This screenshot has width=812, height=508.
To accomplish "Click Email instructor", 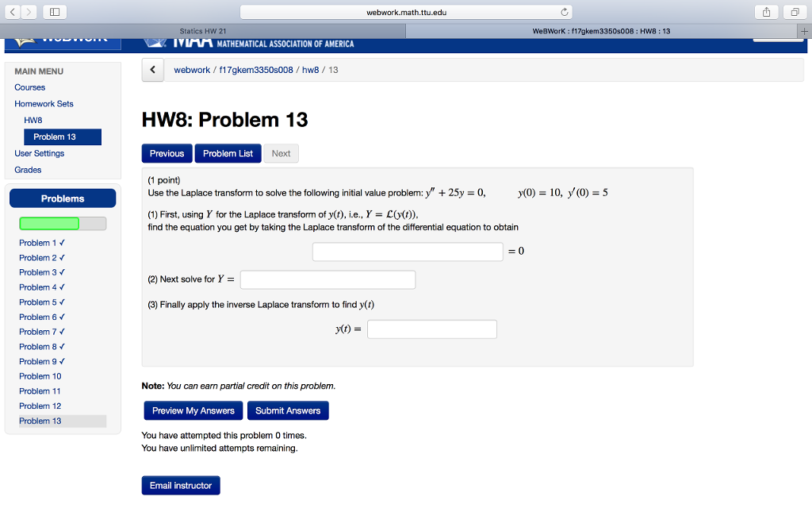I will point(180,485).
